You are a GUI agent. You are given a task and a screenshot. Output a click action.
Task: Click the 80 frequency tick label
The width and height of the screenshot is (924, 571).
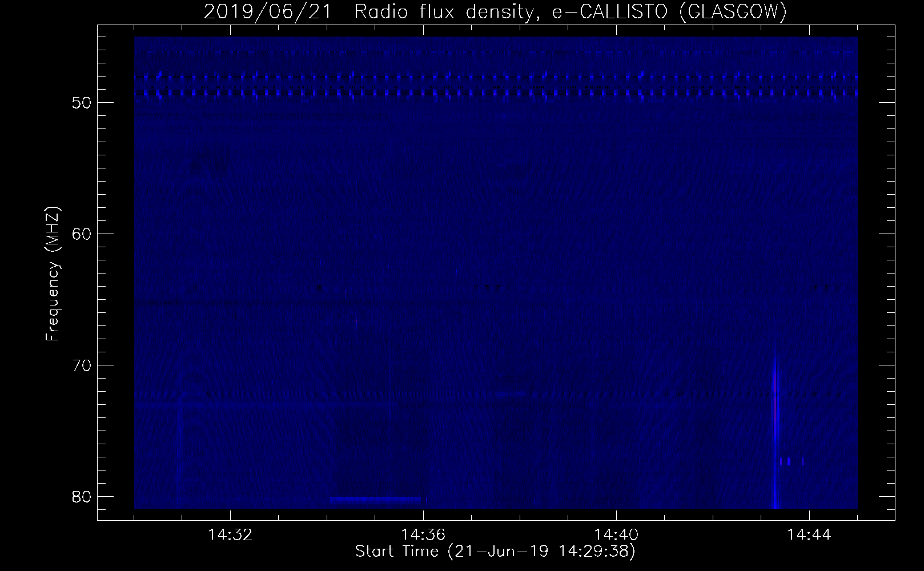(x=81, y=496)
